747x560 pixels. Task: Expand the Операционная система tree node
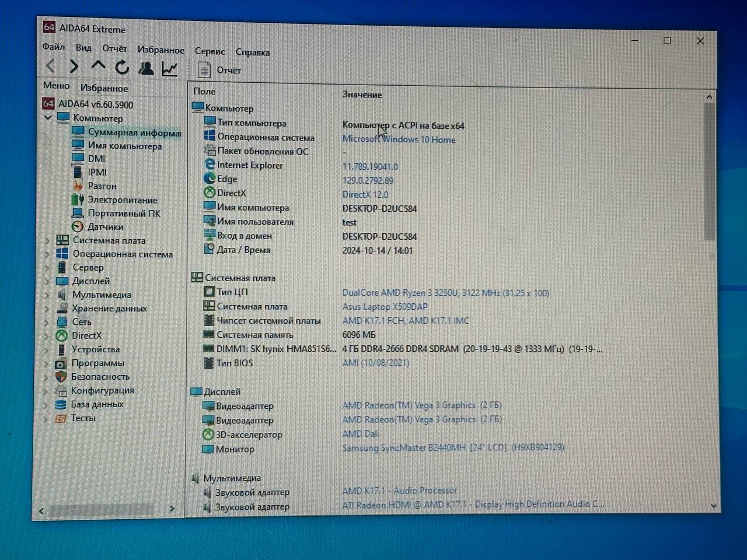click(x=47, y=254)
